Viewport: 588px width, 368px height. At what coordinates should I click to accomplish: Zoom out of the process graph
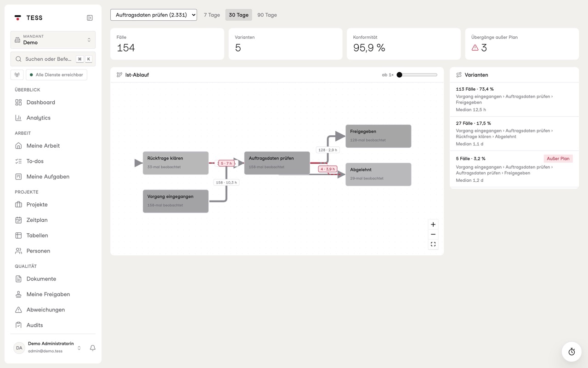[433, 235]
